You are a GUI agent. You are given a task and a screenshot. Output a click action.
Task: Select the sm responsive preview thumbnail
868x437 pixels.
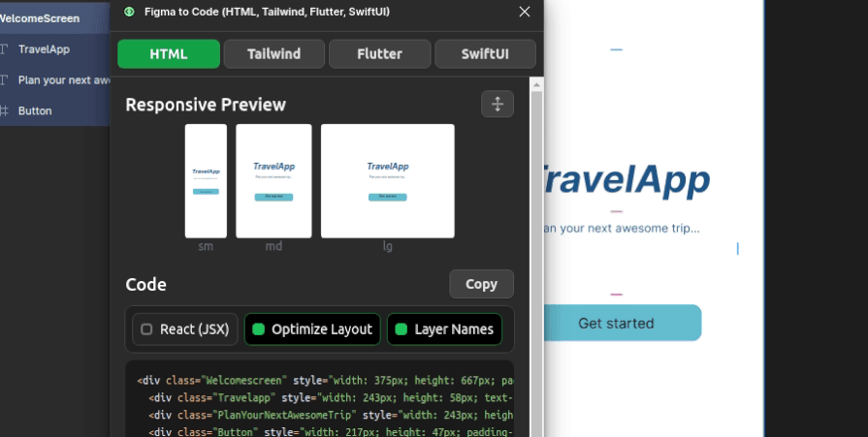click(x=206, y=180)
